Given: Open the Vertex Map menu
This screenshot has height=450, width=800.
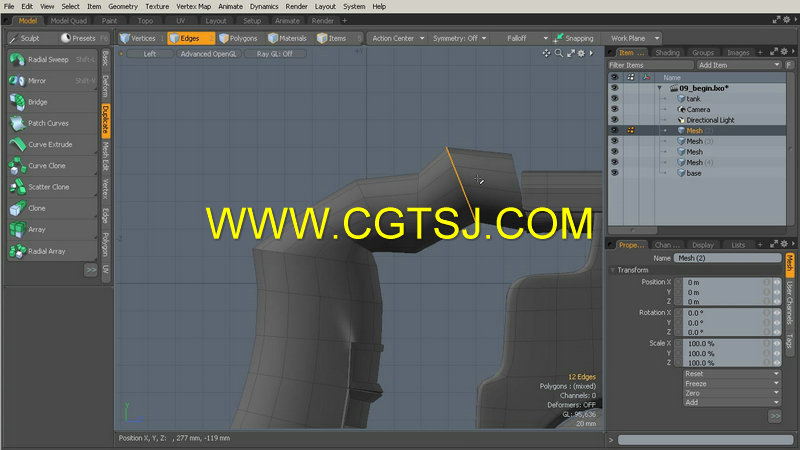Looking at the screenshot, I should 193,7.
